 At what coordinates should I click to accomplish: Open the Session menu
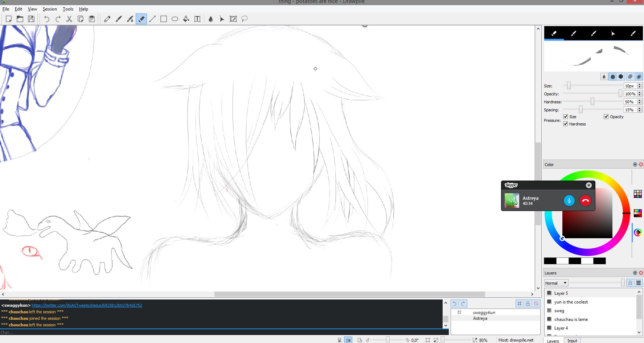coord(50,9)
